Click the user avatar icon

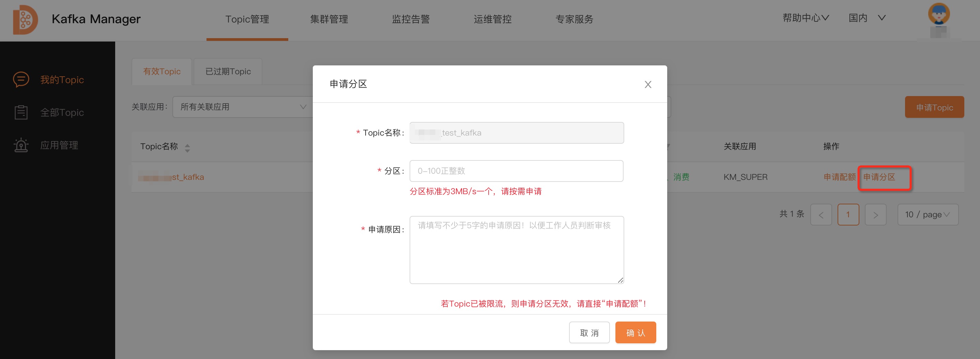coord(938,14)
